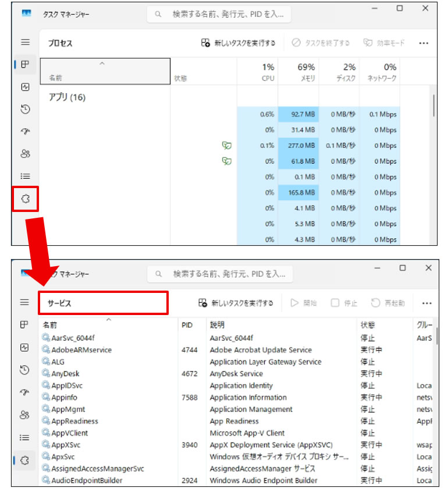This screenshot has width=448, height=488.
Task: Open Users icon in top window sidebar
Action: pos(25,154)
